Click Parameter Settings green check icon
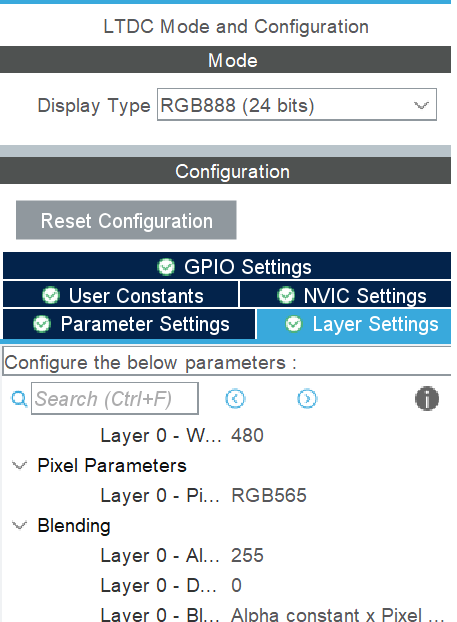Viewport: 457px width, 622px height. tap(42, 324)
